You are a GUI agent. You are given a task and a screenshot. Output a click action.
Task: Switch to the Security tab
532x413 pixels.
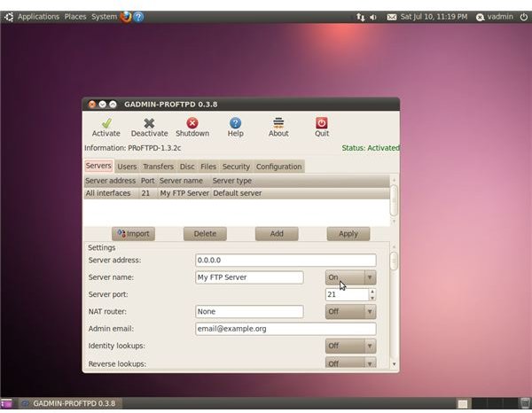click(x=236, y=167)
